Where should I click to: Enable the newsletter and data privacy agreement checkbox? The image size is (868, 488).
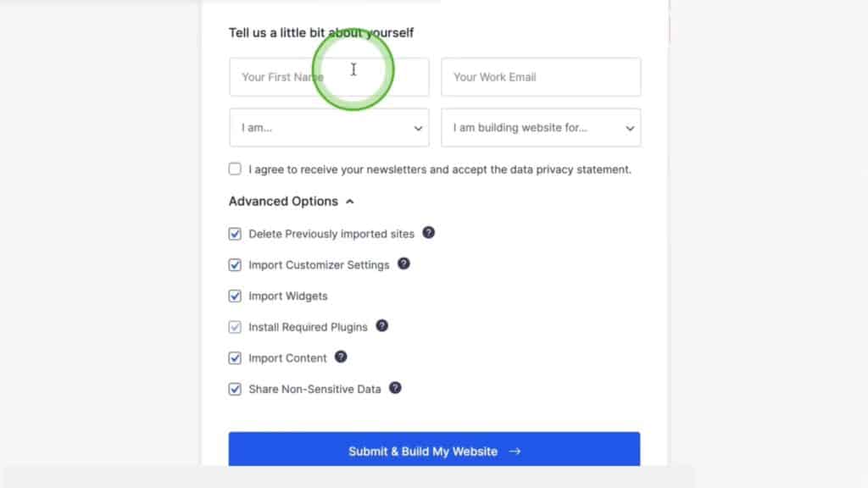tap(235, 169)
